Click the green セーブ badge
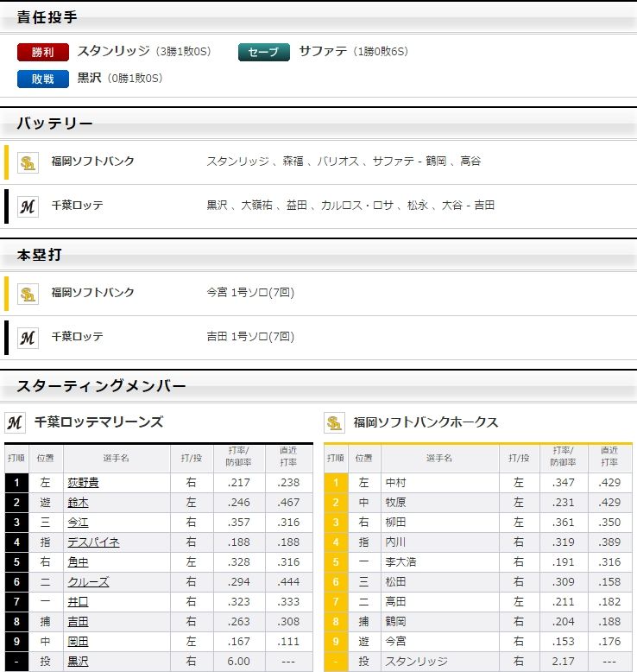Screen dimensions: 637x672 point(264,53)
